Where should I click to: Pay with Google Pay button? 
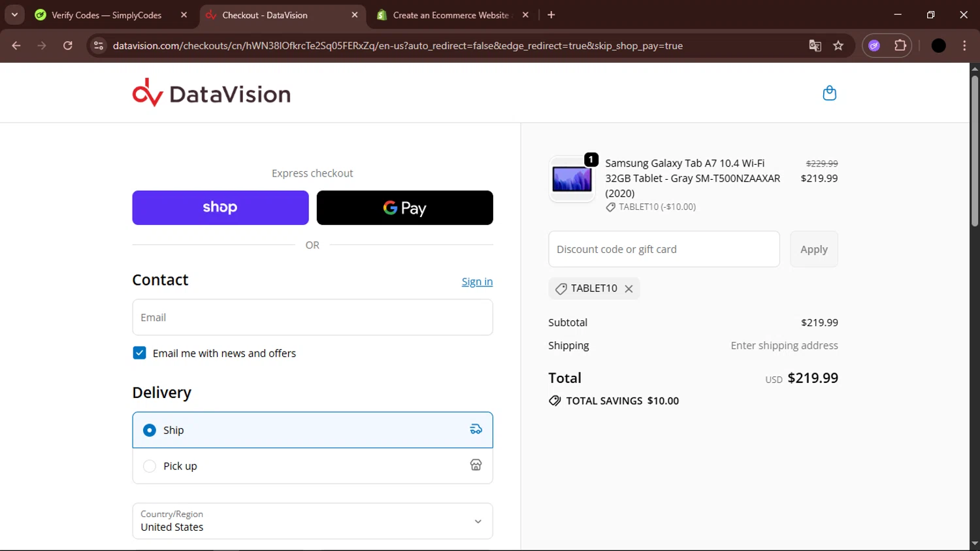(404, 208)
